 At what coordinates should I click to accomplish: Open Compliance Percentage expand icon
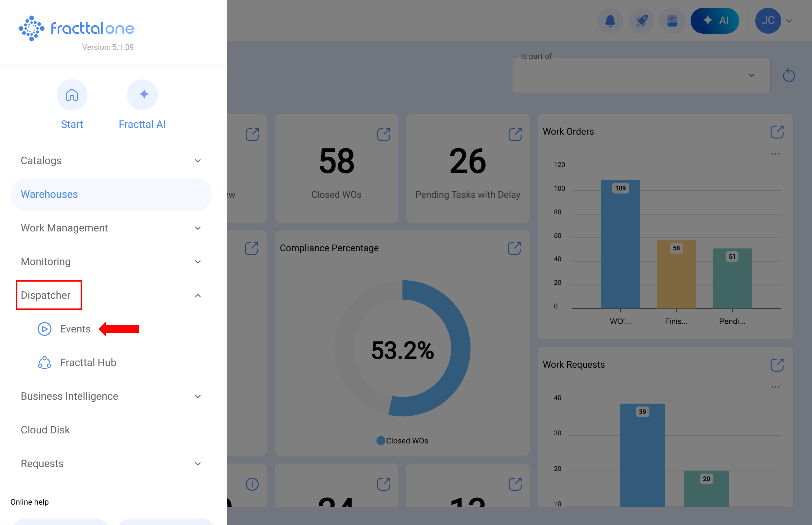tap(514, 249)
